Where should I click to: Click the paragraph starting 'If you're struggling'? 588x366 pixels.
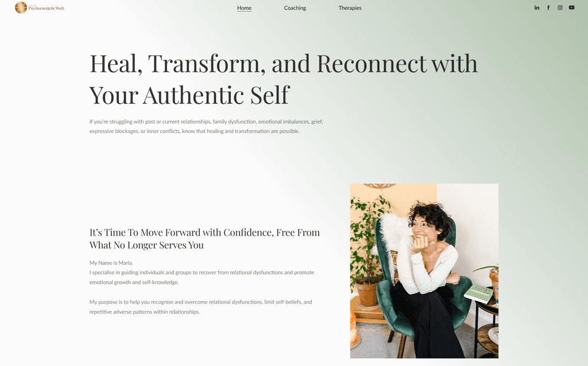[x=206, y=126]
